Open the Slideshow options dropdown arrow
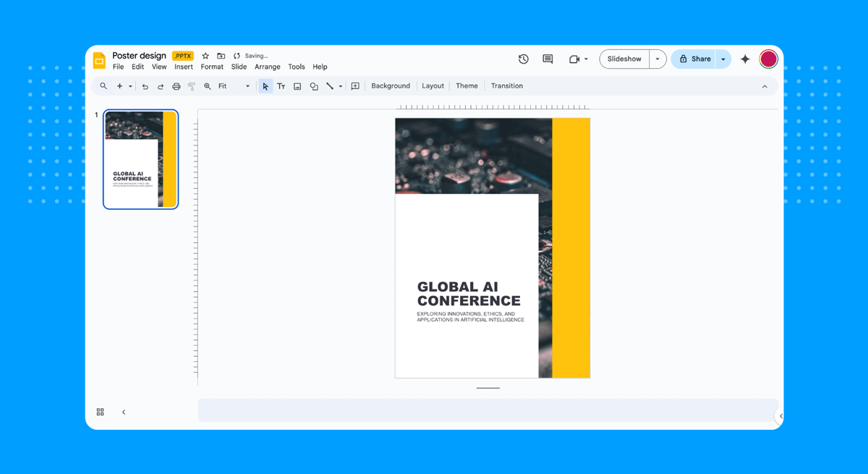 click(658, 59)
